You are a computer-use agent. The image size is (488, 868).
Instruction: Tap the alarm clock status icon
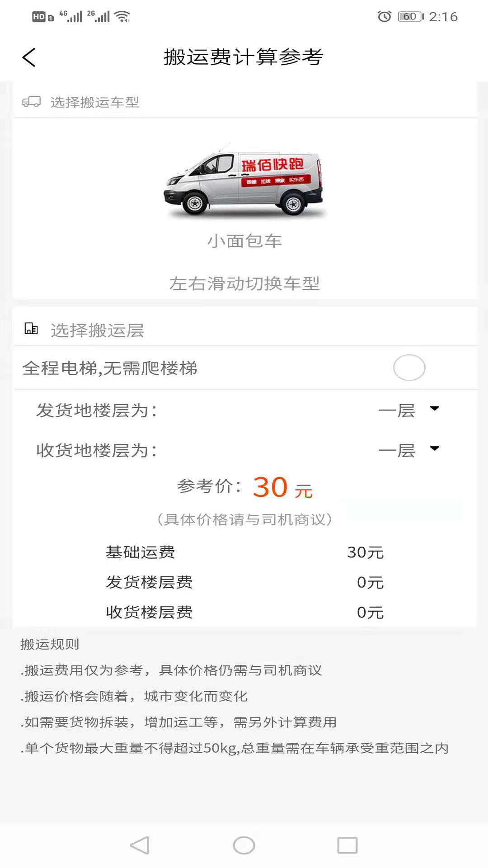point(384,17)
